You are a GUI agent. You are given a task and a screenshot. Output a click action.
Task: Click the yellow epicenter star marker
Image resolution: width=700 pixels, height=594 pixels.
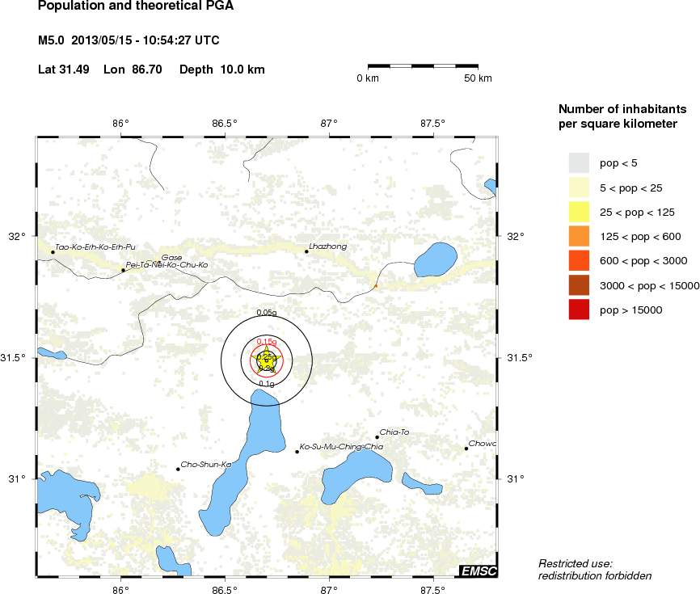tap(266, 360)
